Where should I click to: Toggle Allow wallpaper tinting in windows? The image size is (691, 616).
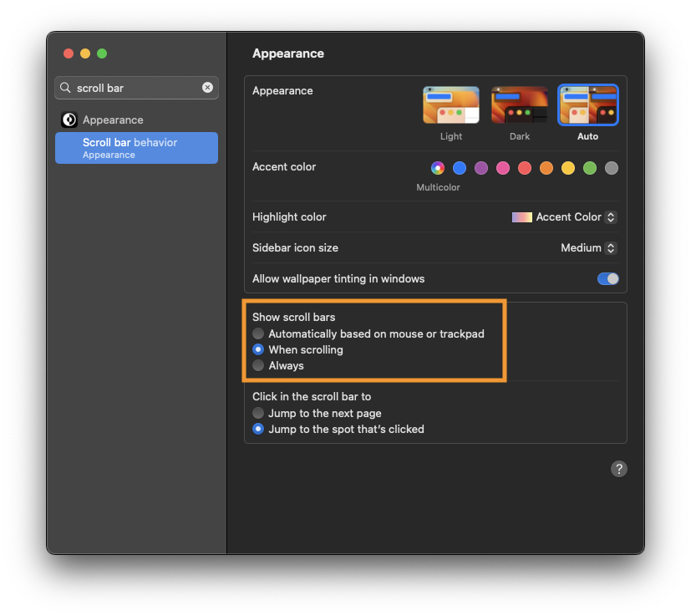[607, 278]
